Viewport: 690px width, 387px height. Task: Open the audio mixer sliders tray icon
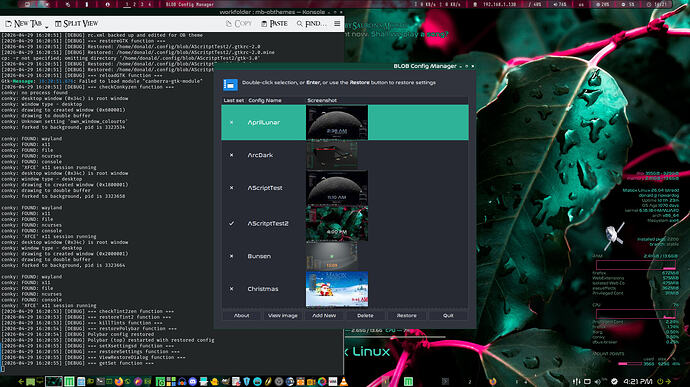(x=576, y=381)
